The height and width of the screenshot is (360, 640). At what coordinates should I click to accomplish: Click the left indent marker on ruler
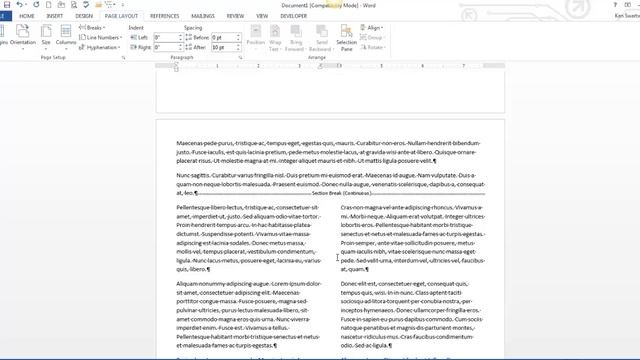[x=176, y=67]
